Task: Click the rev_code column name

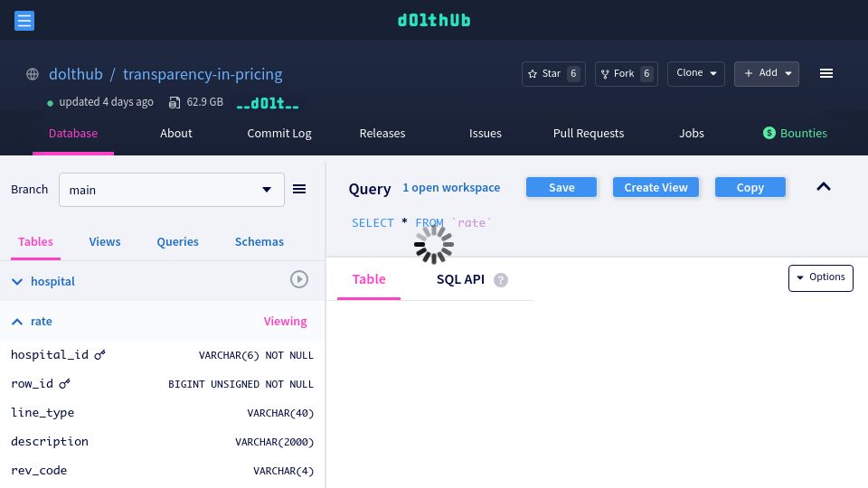Action: click(x=39, y=470)
